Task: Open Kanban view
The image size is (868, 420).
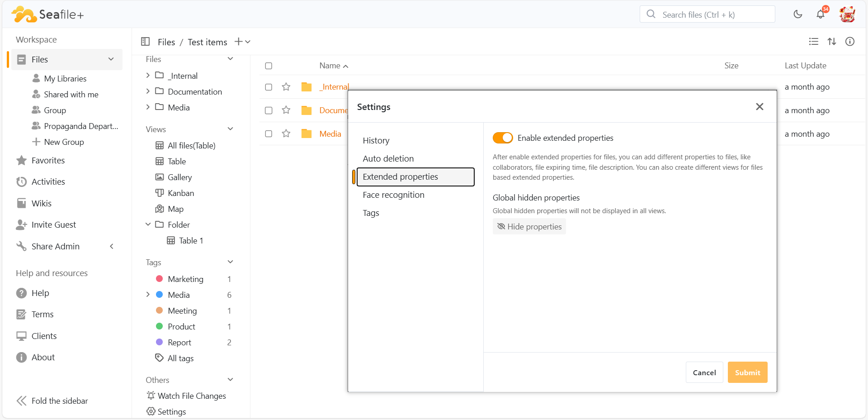Action: [181, 193]
